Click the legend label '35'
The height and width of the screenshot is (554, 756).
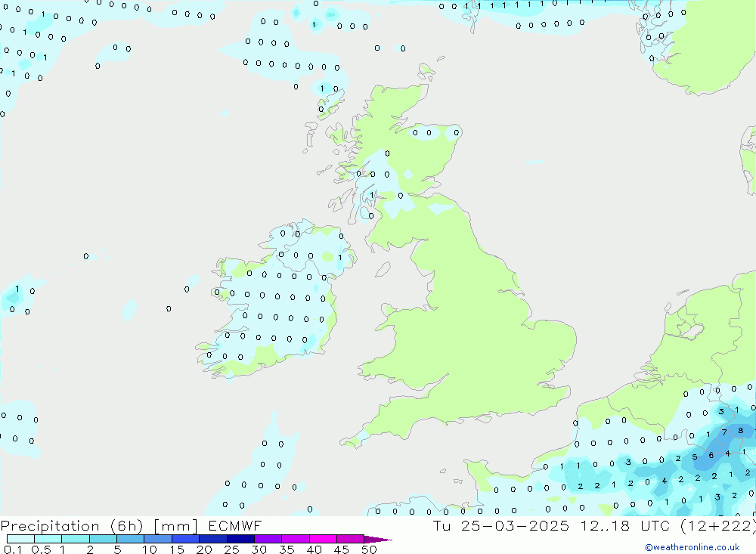[x=287, y=549]
